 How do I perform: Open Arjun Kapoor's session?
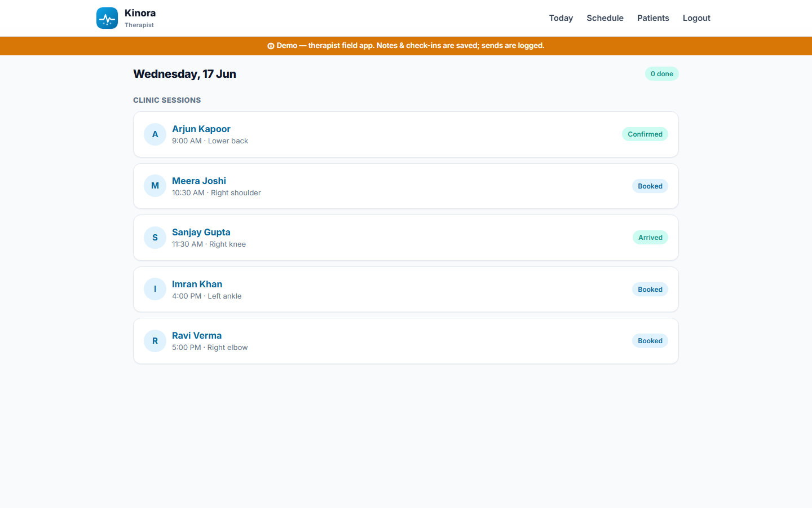pyautogui.click(x=406, y=134)
